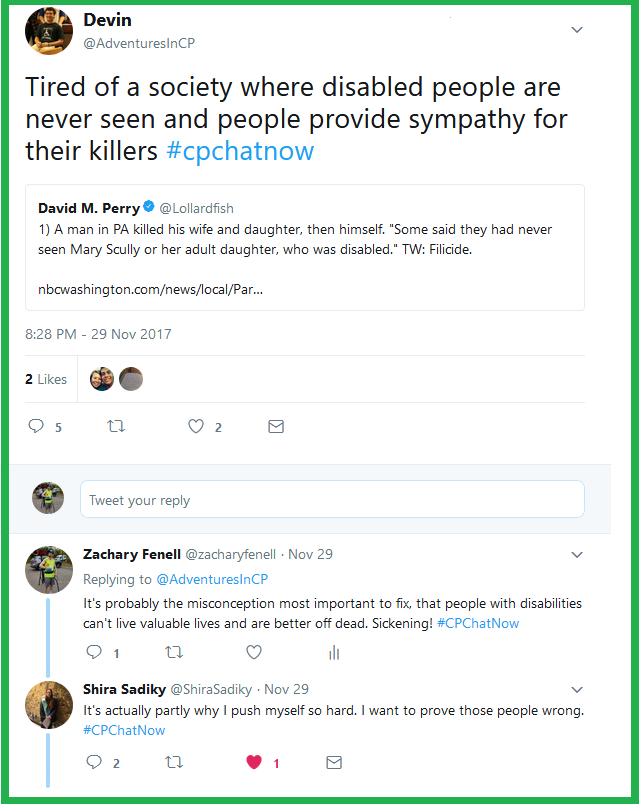
Task: View tweet activity on Zachary's reply
Action: [x=334, y=652]
